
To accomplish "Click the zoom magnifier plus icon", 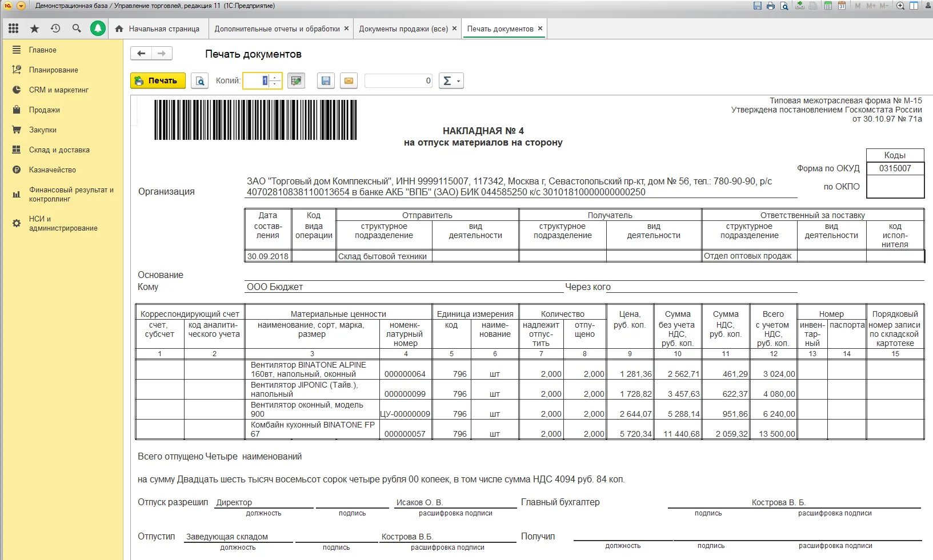I will pos(900,6).
